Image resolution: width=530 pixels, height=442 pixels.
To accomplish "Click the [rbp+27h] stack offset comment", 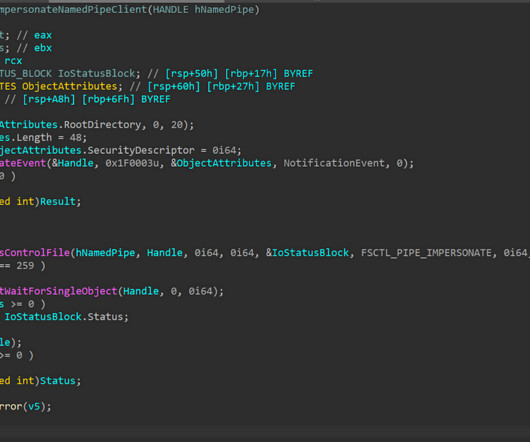I will coord(233,87).
